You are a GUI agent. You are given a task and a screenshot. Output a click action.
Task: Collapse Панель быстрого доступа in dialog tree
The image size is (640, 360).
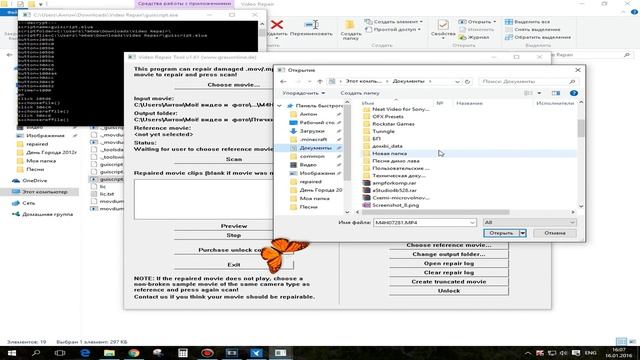[x=280, y=106]
